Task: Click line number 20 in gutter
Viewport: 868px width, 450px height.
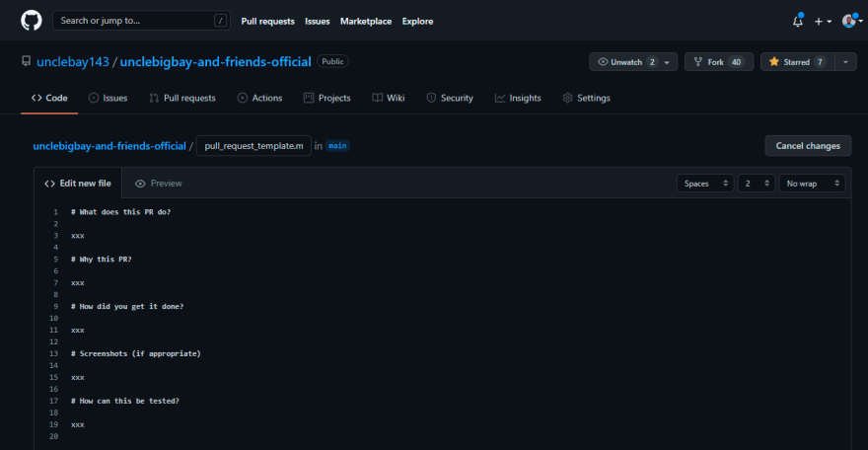Action: (x=53, y=436)
